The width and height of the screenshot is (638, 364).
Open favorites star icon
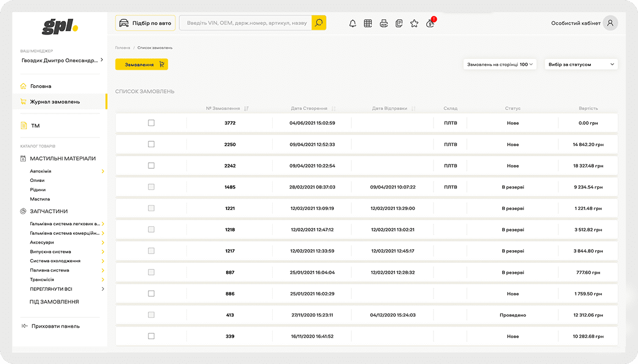pos(414,23)
